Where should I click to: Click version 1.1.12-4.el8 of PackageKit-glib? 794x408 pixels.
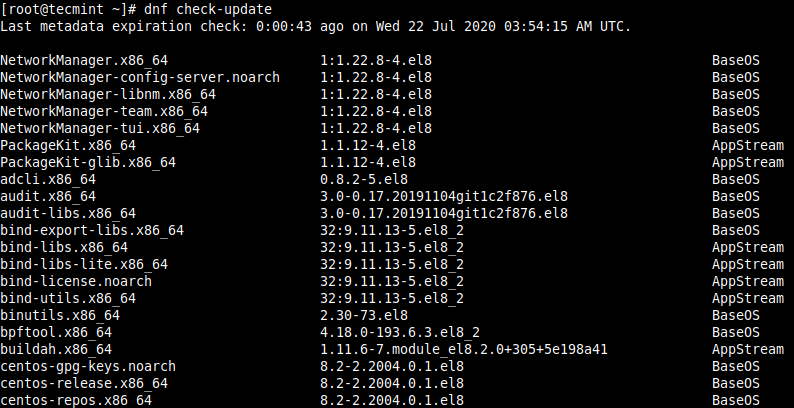[x=368, y=162]
